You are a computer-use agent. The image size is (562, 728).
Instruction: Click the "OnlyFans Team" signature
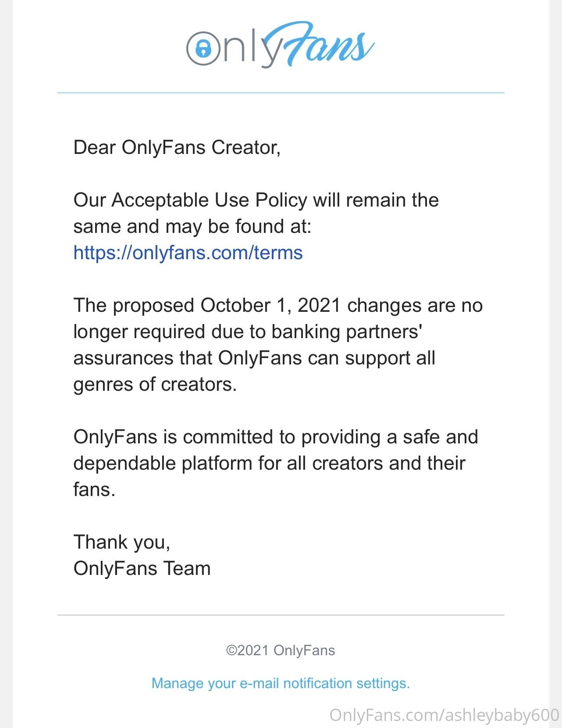[x=142, y=568]
